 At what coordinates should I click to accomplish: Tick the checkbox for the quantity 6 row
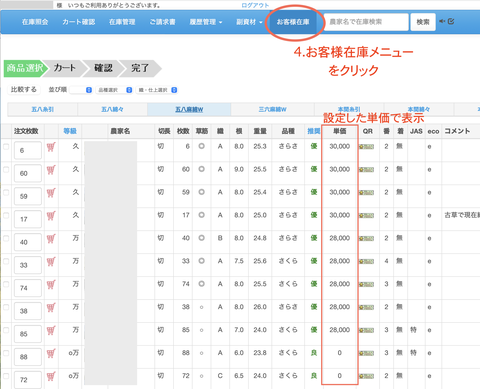click(6, 147)
